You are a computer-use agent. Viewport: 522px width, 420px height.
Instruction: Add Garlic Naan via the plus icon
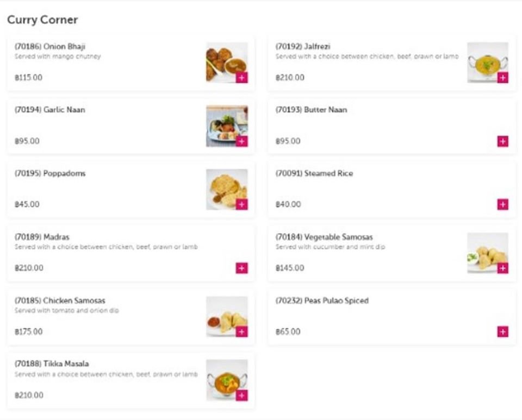[x=241, y=141]
